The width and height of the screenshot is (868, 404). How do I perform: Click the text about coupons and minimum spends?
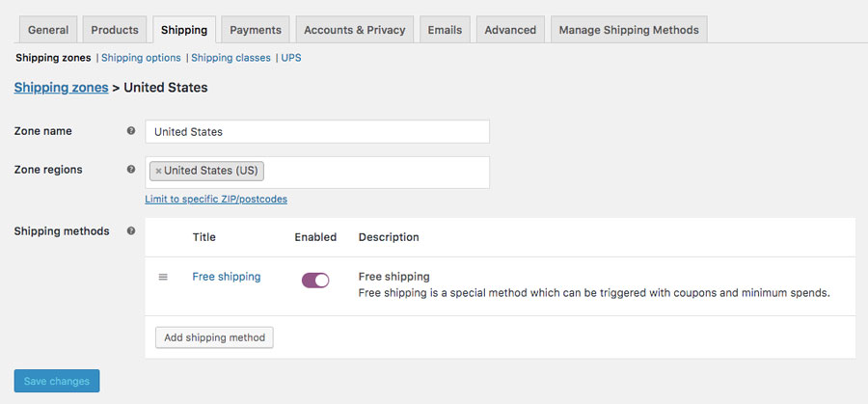(594, 293)
